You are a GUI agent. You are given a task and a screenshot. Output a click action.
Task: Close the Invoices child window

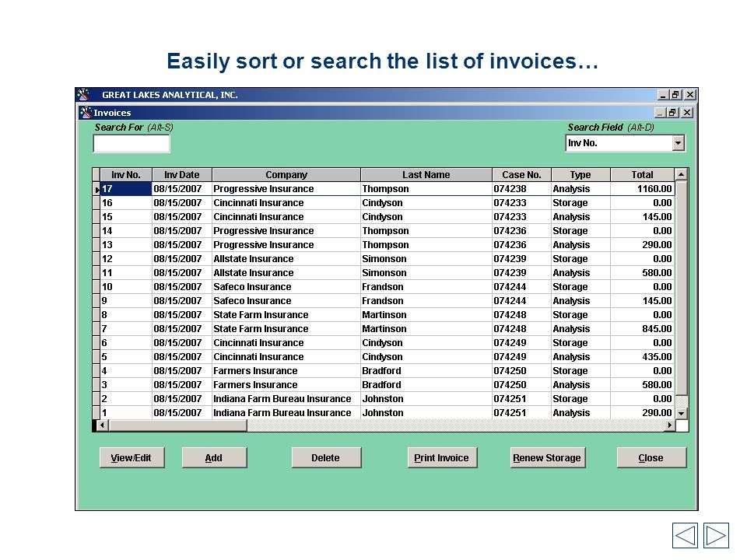pyautogui.click(x=687, y=113)
